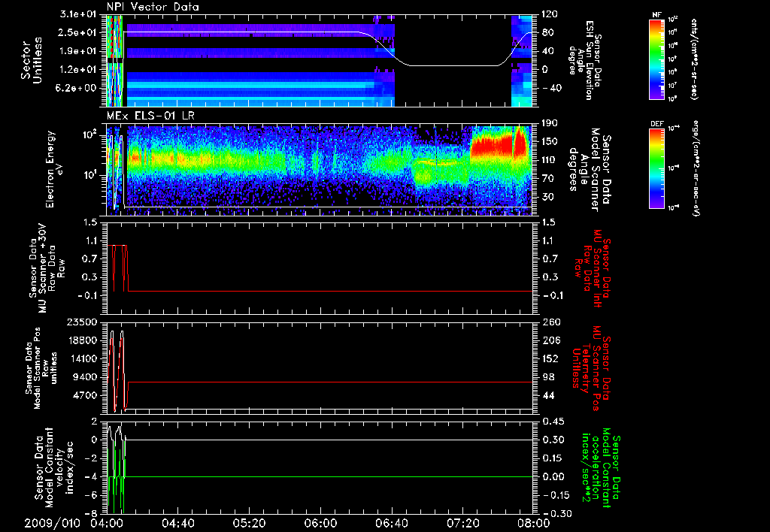Click the '05:20' time tick label
The height and width of the screenshot is (532, 770).
(x=248, y=523)
